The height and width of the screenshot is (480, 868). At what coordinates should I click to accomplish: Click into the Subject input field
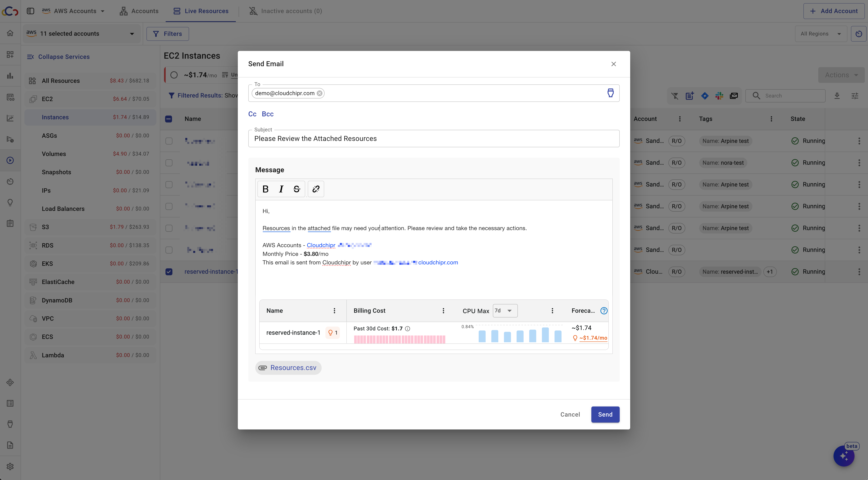click(433, 139)
